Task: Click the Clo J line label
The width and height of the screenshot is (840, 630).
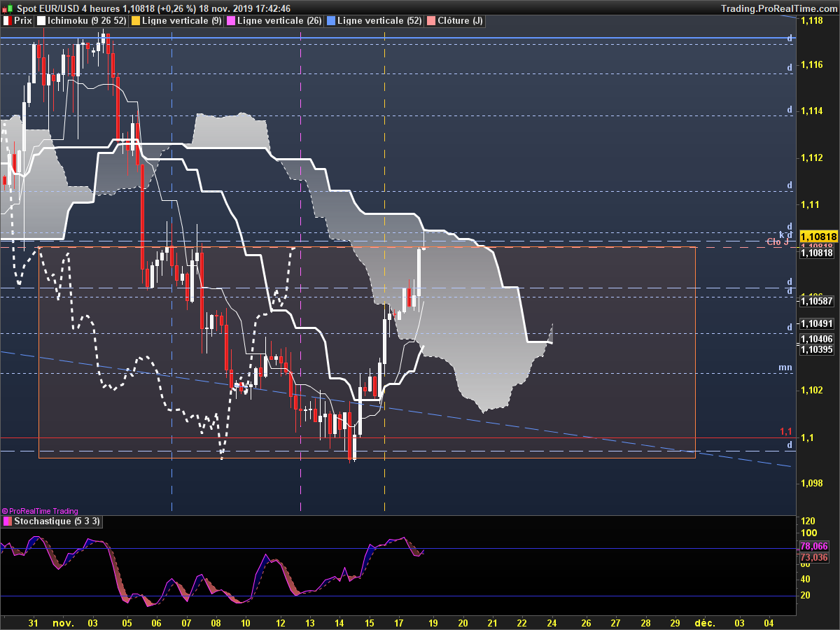Action: pos(778,241)
